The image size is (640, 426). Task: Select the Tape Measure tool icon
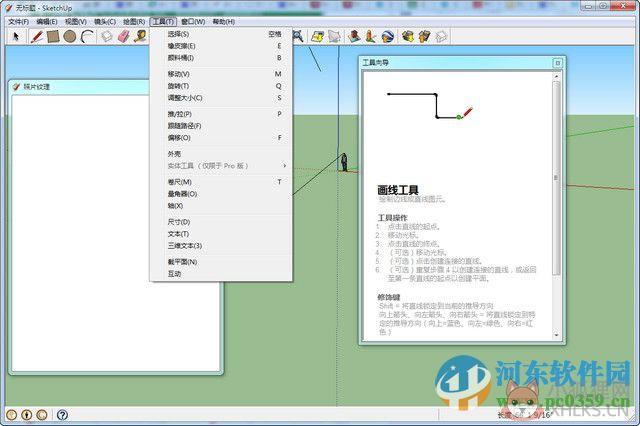[140, 36]
